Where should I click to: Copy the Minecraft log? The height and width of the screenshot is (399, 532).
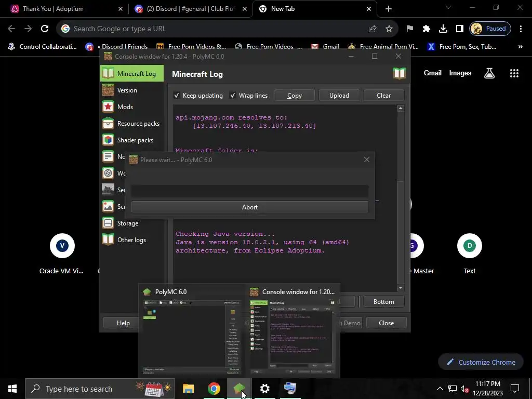[x=295, y=96]
